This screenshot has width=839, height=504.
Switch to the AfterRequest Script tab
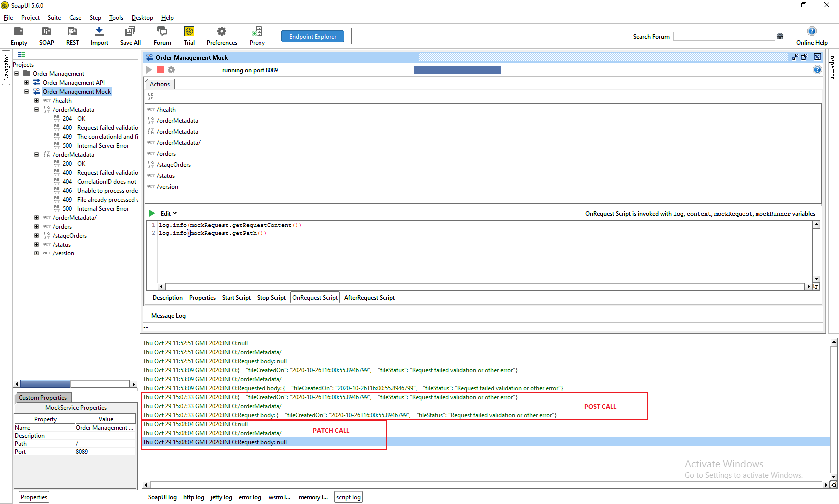[x=369, y=298]
